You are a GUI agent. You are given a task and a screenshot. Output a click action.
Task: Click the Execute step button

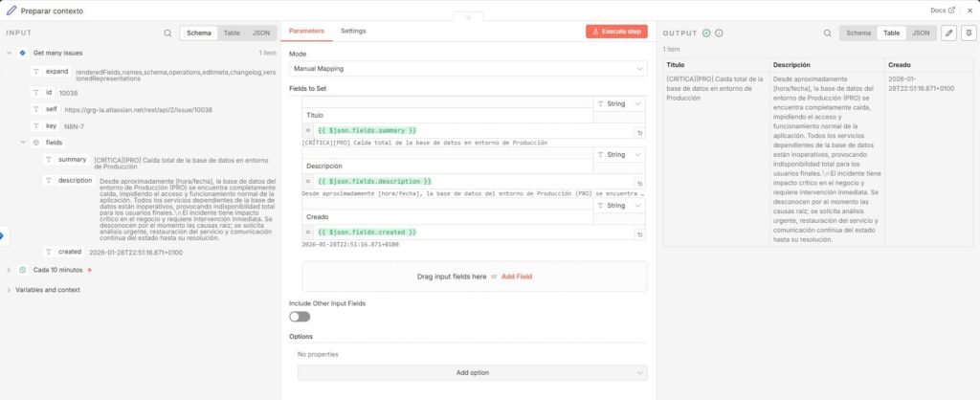616,32
